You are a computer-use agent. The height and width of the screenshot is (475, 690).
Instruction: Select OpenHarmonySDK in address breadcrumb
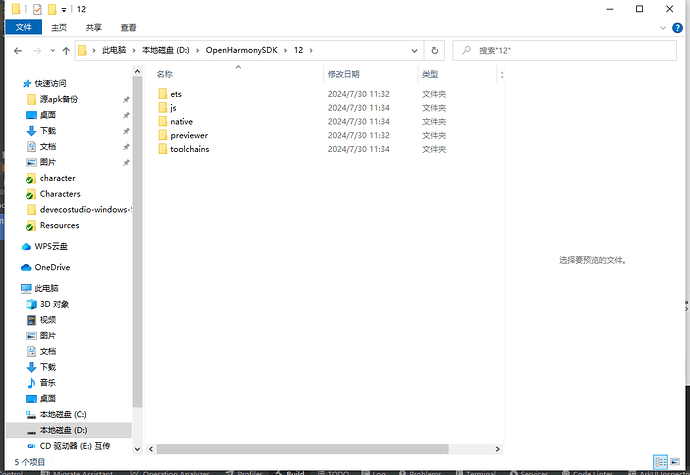pyautogui.click(x=242, y=50)
